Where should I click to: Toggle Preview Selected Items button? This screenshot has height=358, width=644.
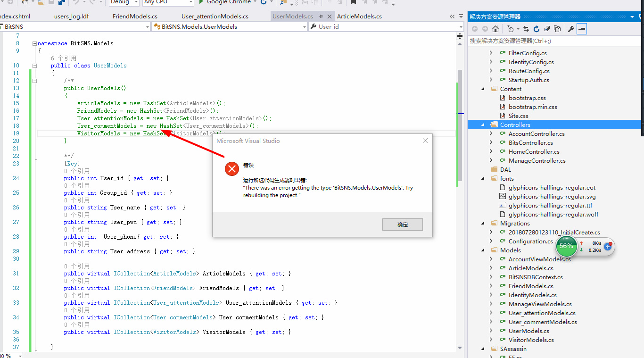coord(582,29)
